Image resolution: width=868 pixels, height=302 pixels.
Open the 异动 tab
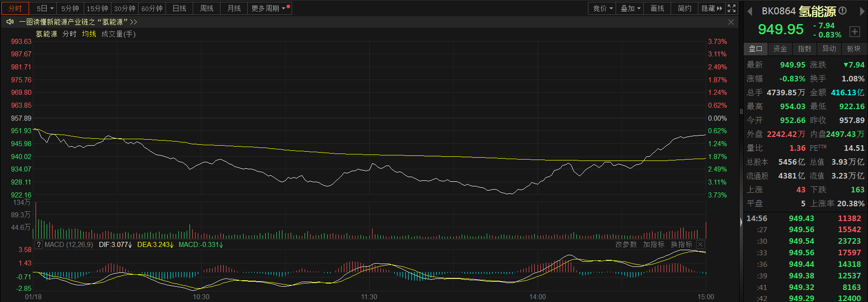pos(829,49)
